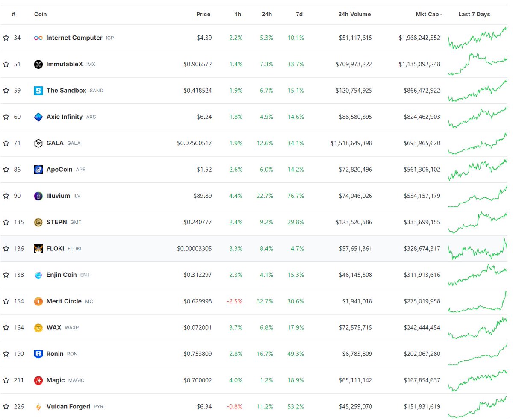Toggle favorite star for The Sandbox
Viewport: 513px width, 420px height.
click(6, 91)
